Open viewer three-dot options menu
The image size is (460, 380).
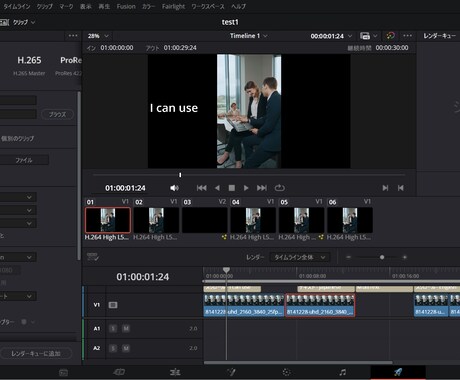(x=408, y=36)
